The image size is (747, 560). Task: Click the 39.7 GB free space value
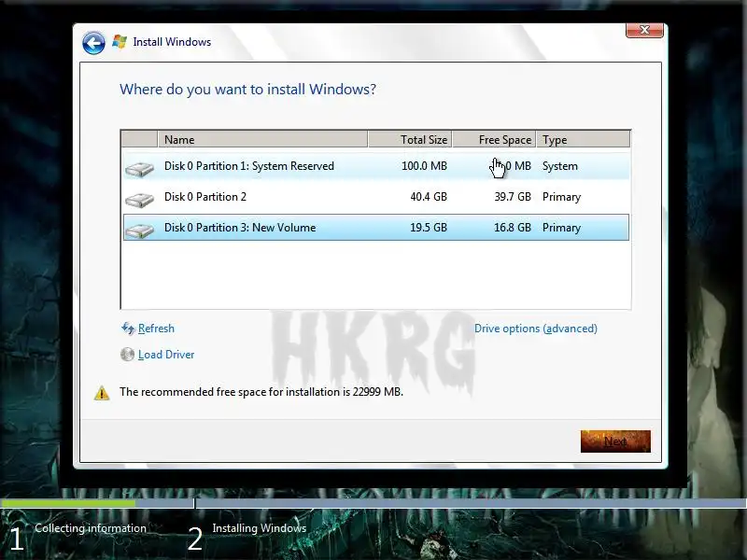(512, 197)
